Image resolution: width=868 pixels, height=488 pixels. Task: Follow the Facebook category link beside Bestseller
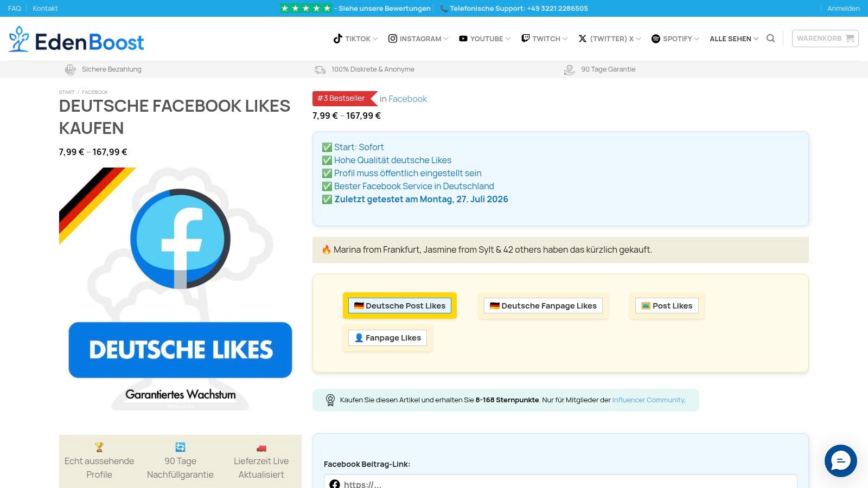tap(407, 99)
